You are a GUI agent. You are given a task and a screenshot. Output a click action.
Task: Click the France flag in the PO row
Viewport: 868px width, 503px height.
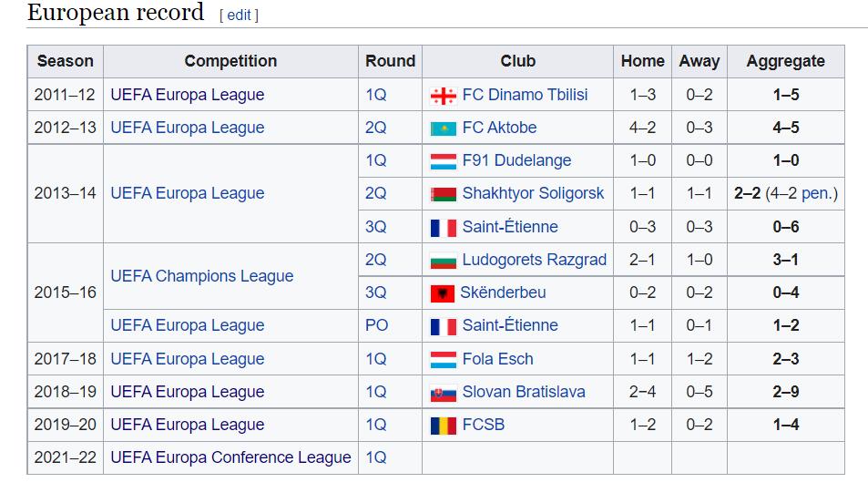coord(444,326)
